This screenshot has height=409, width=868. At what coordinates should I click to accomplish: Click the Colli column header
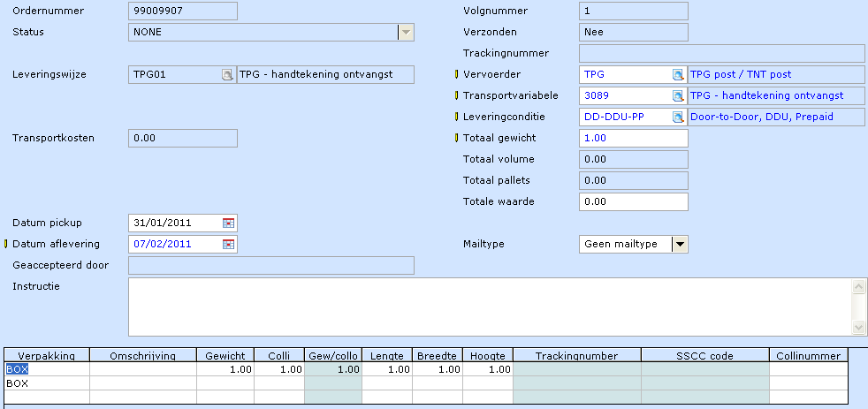tap(279, 355)
